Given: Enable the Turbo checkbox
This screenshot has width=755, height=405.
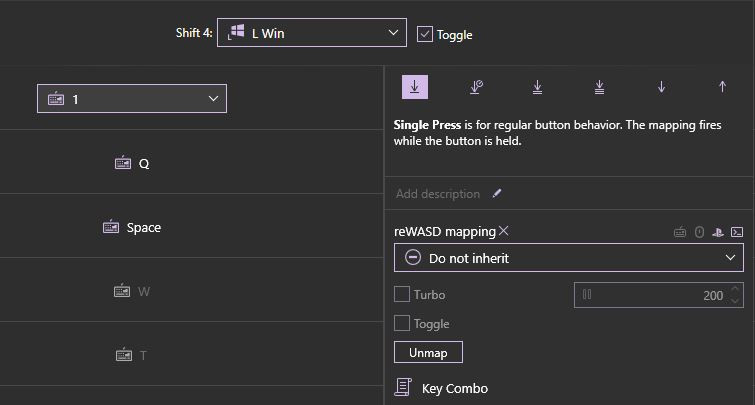Looking at the screenshot, I should [x=402, y=295].
